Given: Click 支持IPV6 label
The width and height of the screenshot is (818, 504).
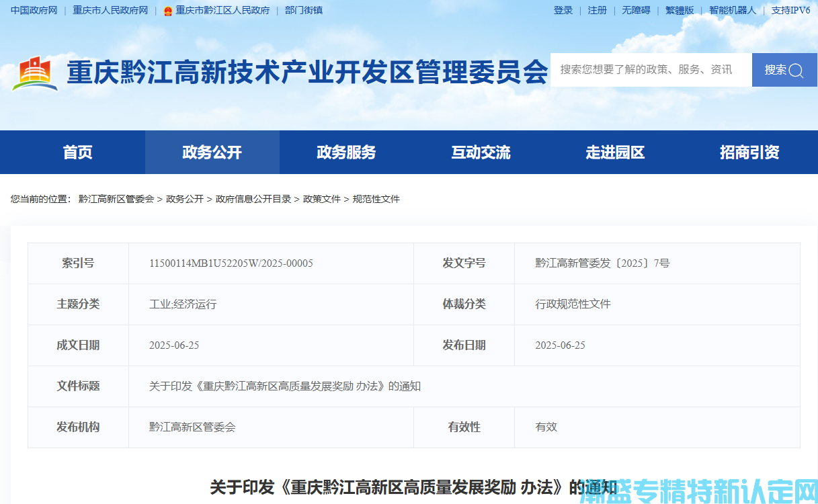Looking at the screenshot, I should [x=790, y=10].
